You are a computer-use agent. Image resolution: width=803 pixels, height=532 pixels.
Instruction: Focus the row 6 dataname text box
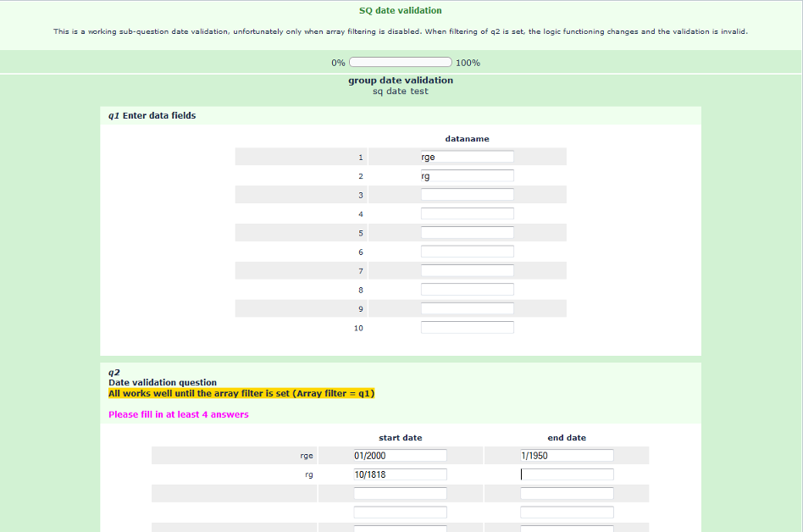[x=467, y=252]
